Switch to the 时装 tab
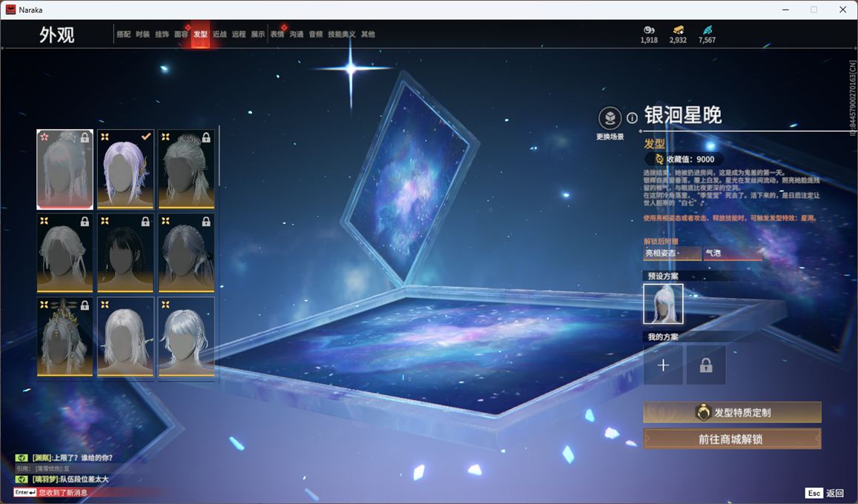Screen dimensions: 858x504 coord(142,34)
